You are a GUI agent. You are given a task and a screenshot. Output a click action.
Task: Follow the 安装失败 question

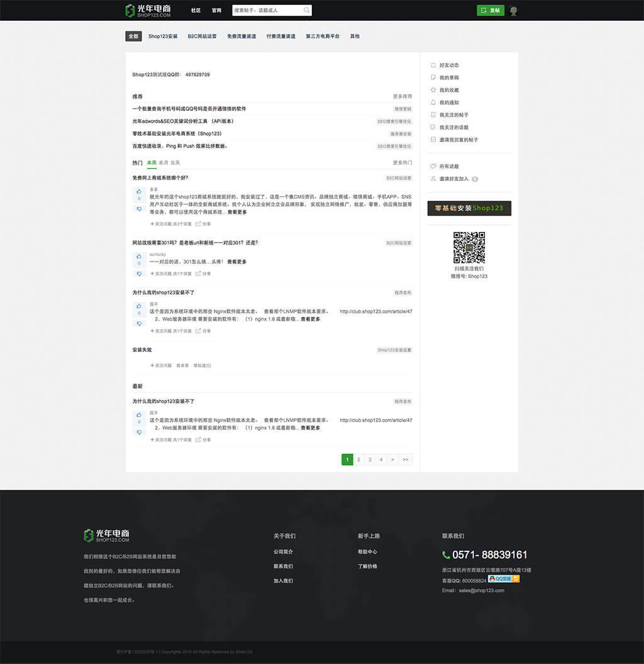(160, 365)
